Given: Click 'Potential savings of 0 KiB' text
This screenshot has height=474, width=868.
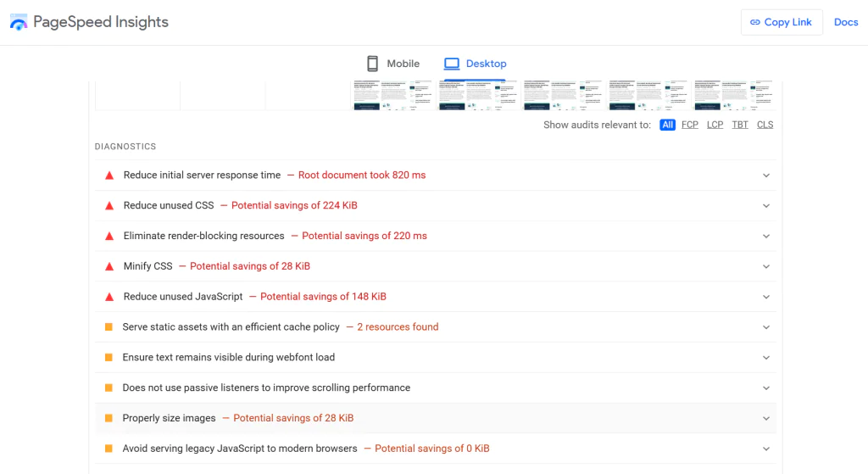Looking at the screenshot, I should click(x=431, y=449).
